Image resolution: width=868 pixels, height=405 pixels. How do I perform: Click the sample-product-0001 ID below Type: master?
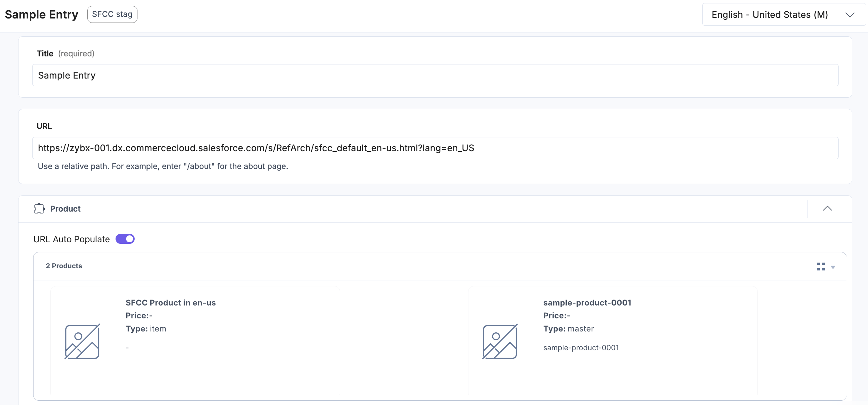coord(581,348)
